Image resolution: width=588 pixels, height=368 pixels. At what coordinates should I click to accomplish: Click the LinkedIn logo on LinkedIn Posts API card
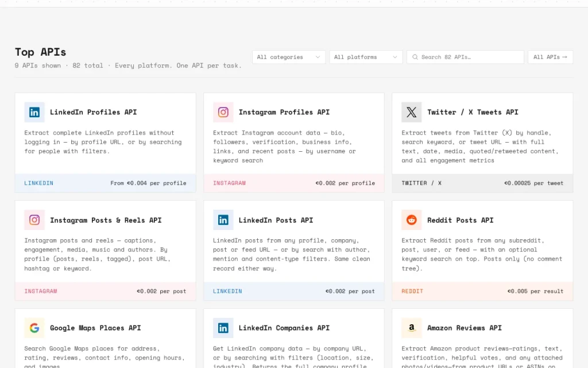[223, 220]
